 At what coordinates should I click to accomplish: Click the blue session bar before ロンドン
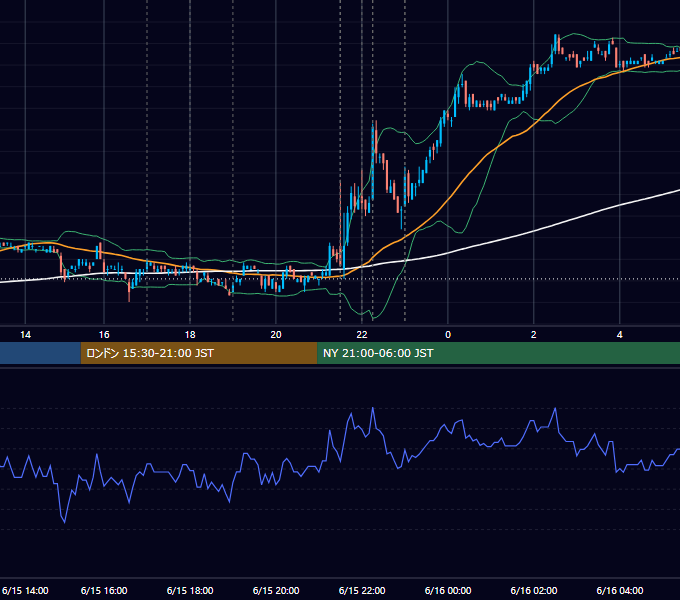coord(40,353)
